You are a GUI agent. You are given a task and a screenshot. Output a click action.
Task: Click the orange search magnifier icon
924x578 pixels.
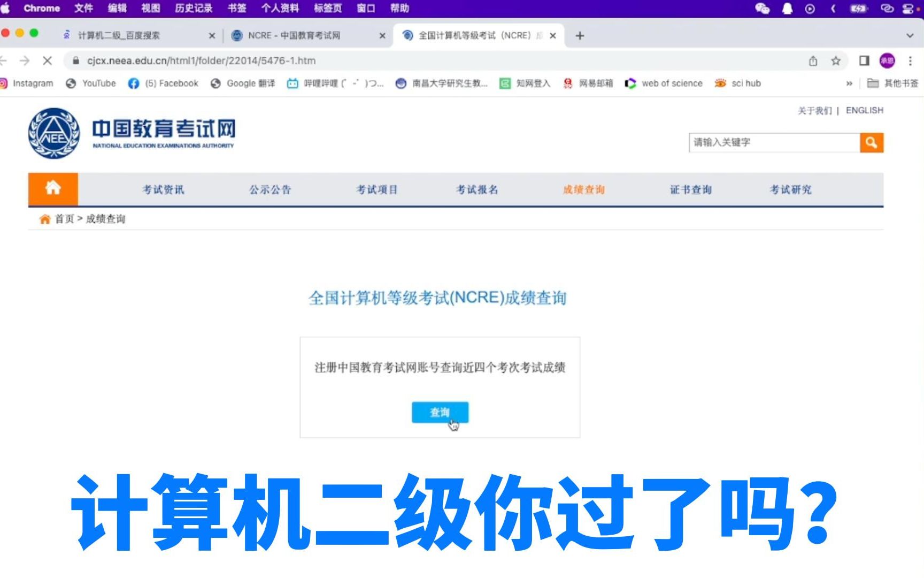(x=872, y=142)
